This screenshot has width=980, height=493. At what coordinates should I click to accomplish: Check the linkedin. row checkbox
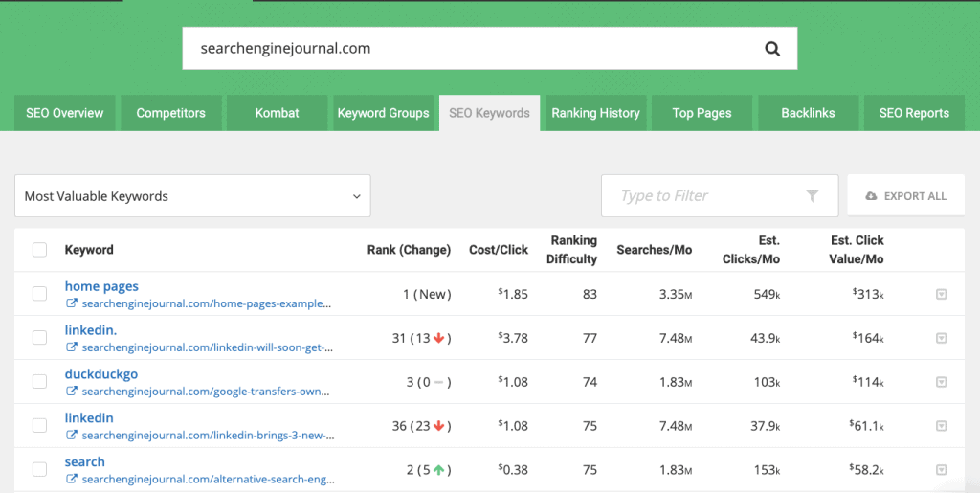click(39, 337)
